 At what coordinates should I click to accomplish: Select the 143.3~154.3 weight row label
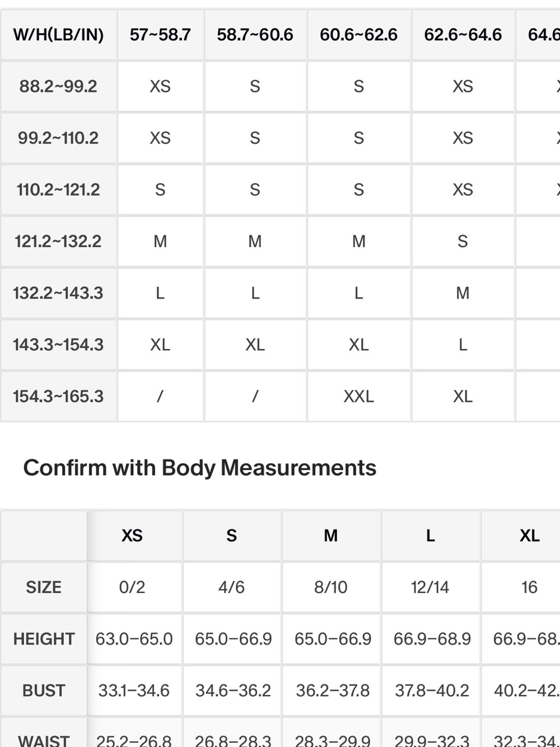(x=58, y=345)
